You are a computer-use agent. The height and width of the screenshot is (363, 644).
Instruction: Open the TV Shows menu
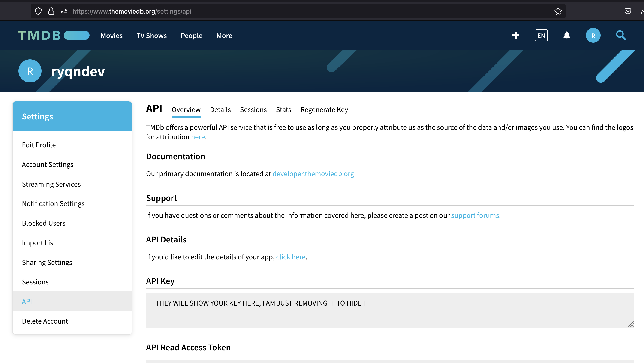[151, 36]
